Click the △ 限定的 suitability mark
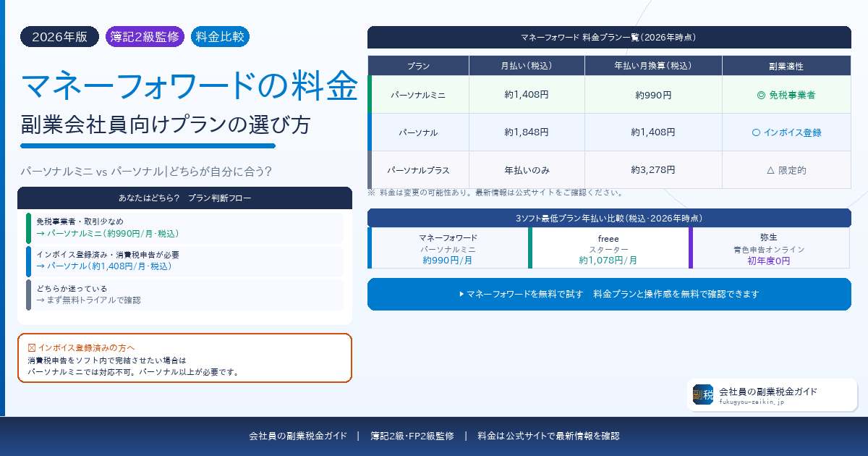 786,169
